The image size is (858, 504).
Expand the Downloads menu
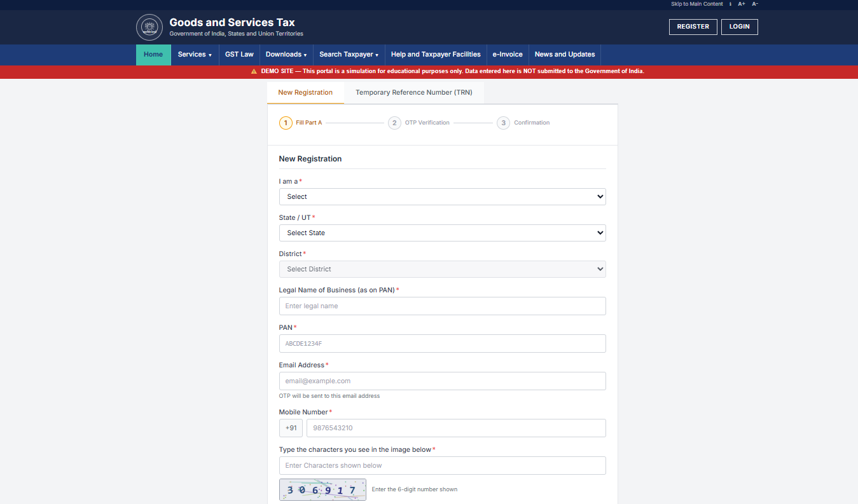(286, 55)
